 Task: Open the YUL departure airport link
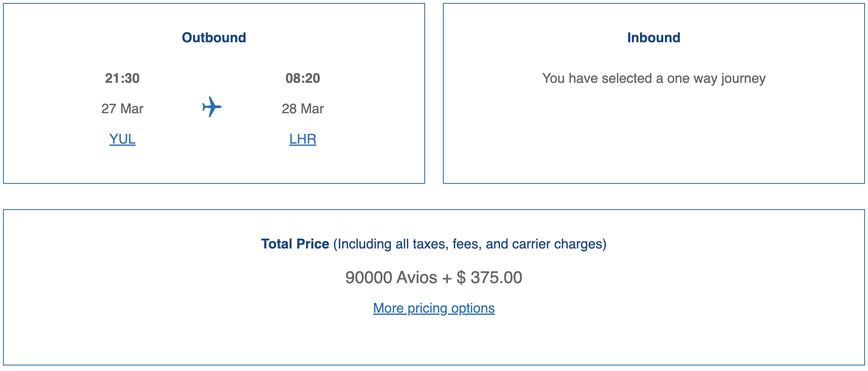coord(122,139)
